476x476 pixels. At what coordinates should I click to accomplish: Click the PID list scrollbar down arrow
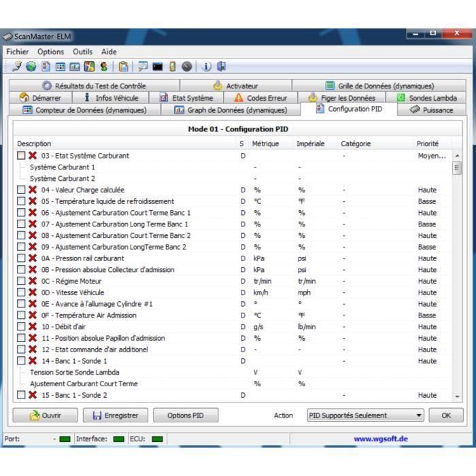(457, 396)
